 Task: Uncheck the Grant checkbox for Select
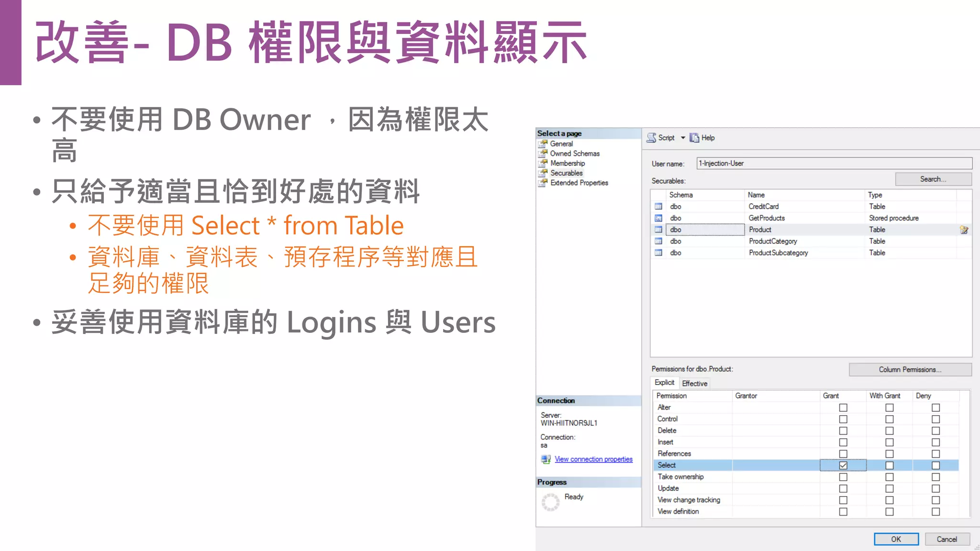click(843, 465)
